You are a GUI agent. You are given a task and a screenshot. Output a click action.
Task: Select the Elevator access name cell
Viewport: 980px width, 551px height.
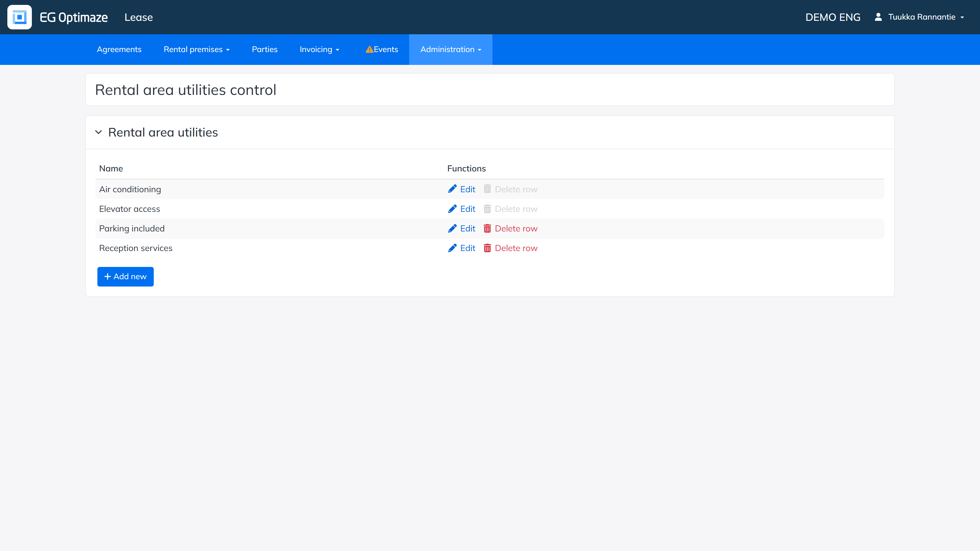tap(129, 209)
